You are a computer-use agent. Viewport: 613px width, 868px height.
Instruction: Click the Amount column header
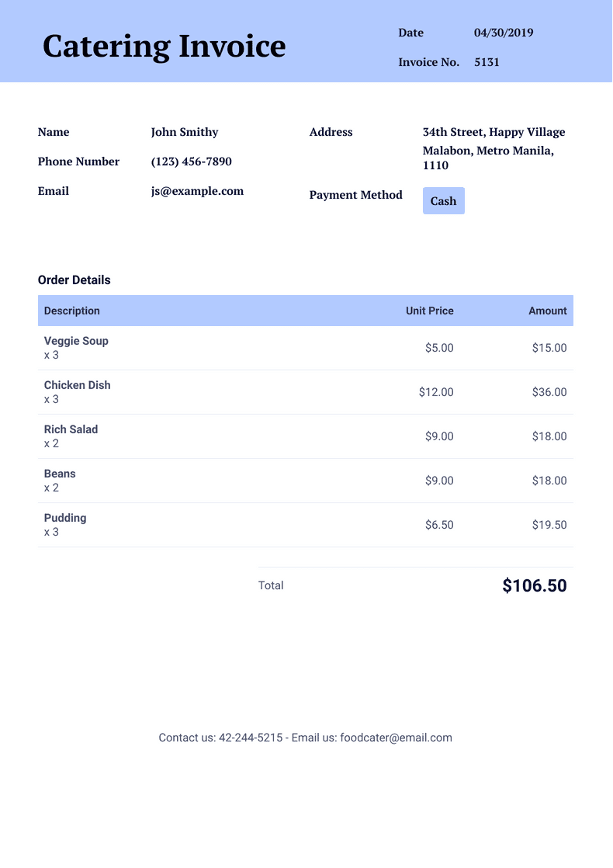[x=547, y=311]
